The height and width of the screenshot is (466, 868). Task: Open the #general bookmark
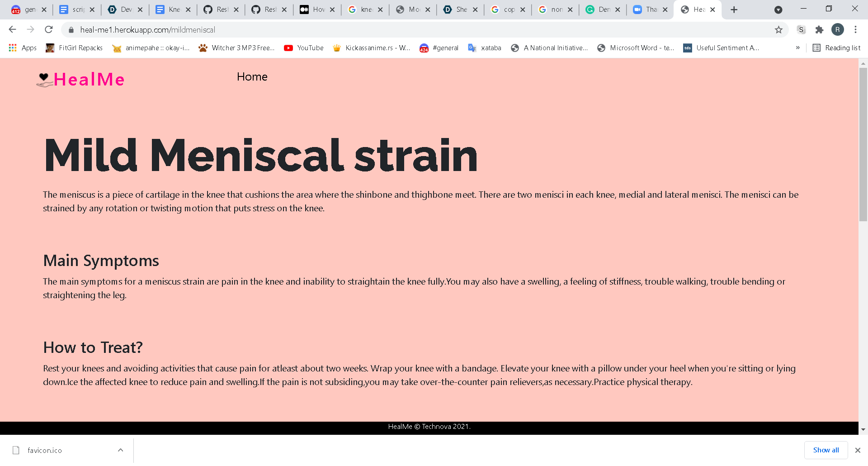[x=439, y=48]
